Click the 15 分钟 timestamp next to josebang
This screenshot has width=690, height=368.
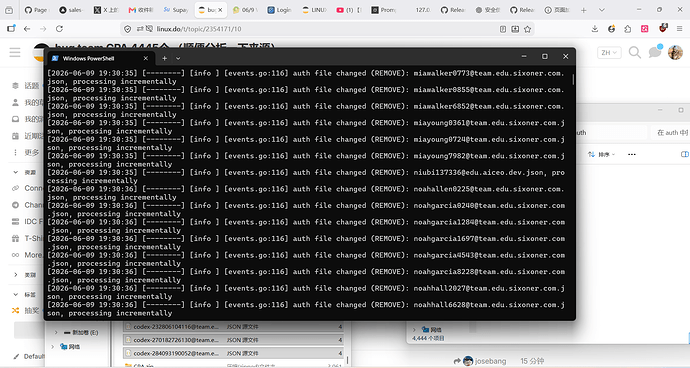tap(532, 361)
